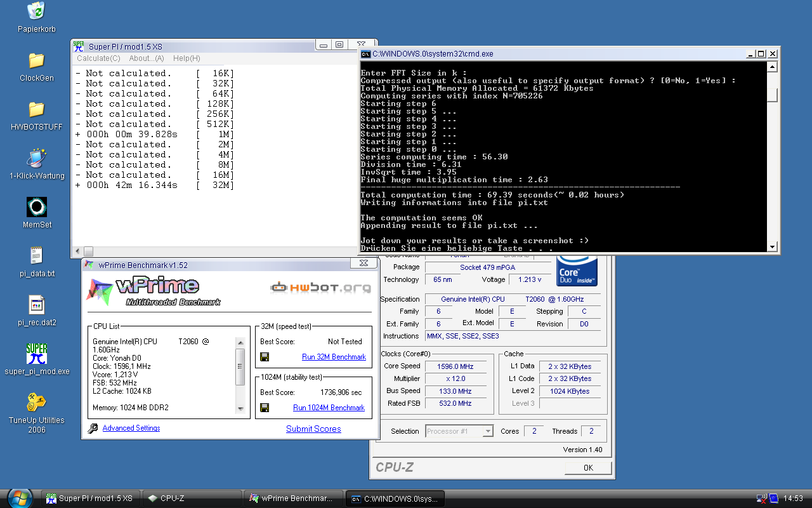Viewport: 812px width, 508px height.
Task: Open Advanced Settings link in wPrime
Action: pyautogui.click(x=131, y=429)
